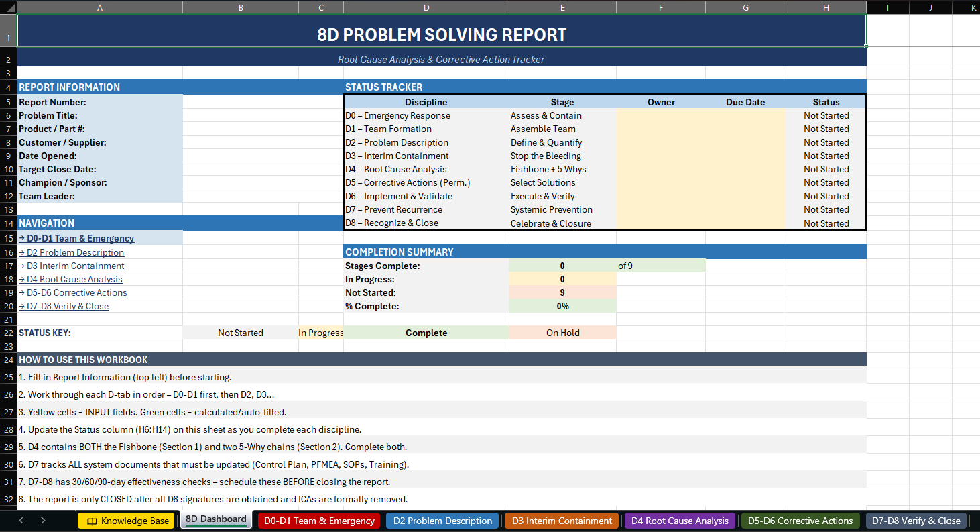Open the D5-D6 Corrective Actions tab

coord(800,520)
